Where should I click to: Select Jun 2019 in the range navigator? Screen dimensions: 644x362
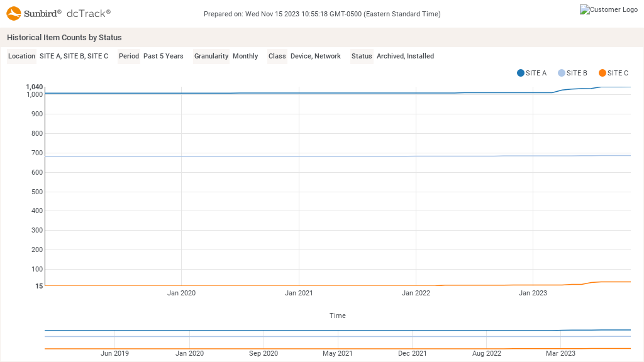click(114, 353)
